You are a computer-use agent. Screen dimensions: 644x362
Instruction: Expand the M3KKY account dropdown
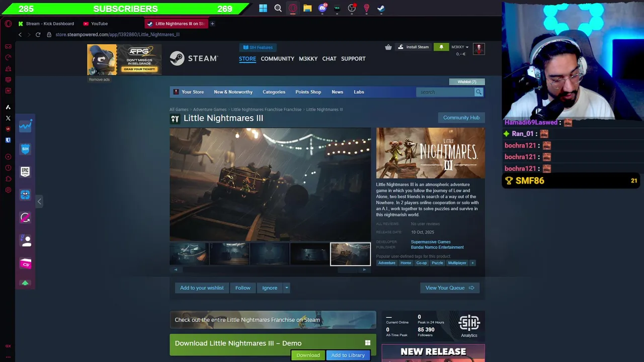coord(460,47)
